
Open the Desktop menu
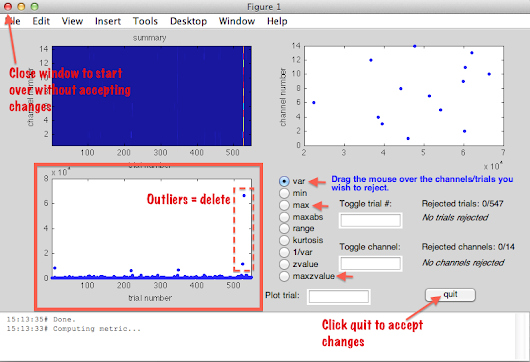click(x=188, y=21)
